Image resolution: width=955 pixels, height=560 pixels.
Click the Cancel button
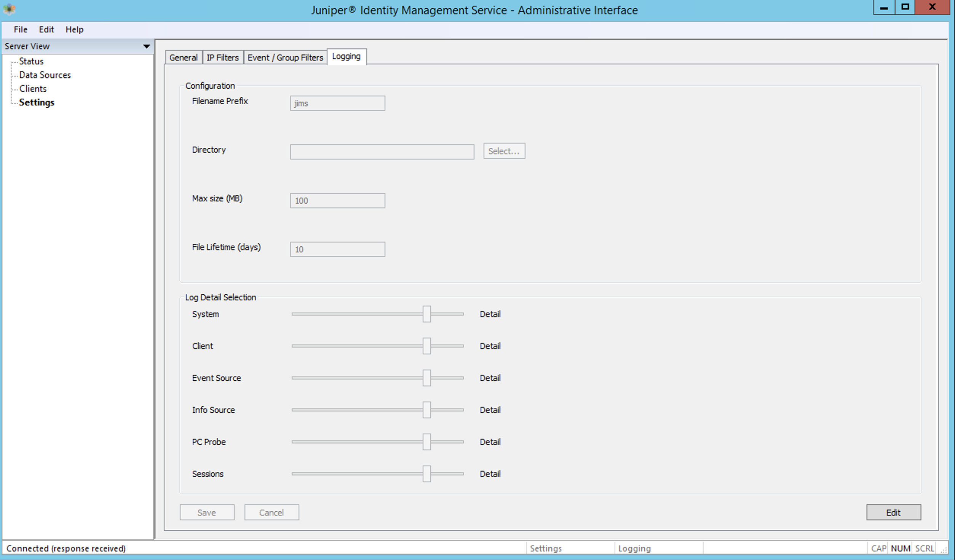click(271, 512)
